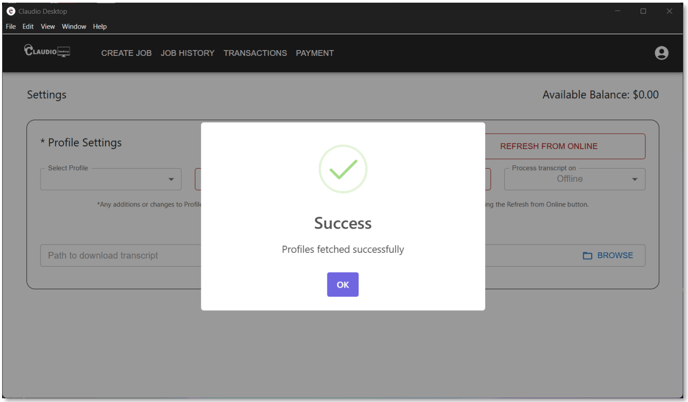Navigate to the Payment tab
The height and width of the screenshot is (402, 688).
pyautogui.click(x=315, y=53)
